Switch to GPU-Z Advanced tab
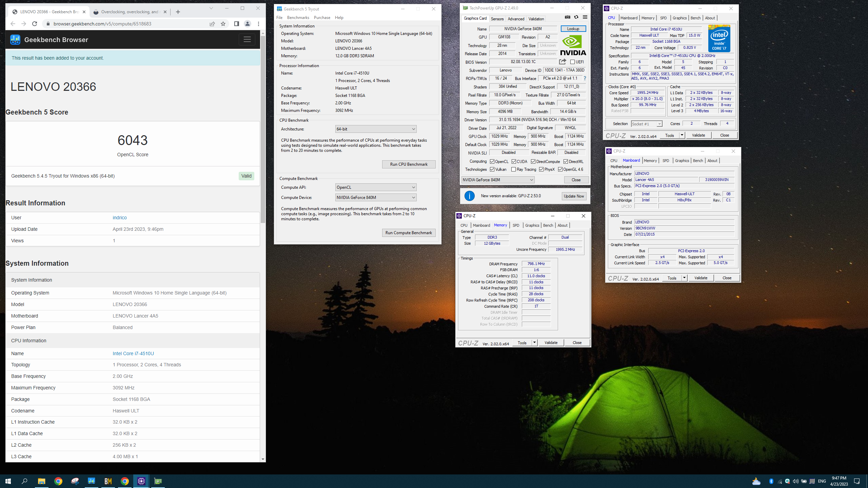Viewport: 868px width, 488px height. pyautogui.click(x=516, y=19)
